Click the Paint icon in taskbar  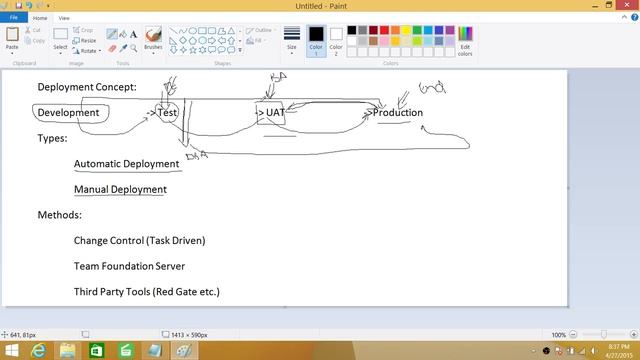coord(184,351)
